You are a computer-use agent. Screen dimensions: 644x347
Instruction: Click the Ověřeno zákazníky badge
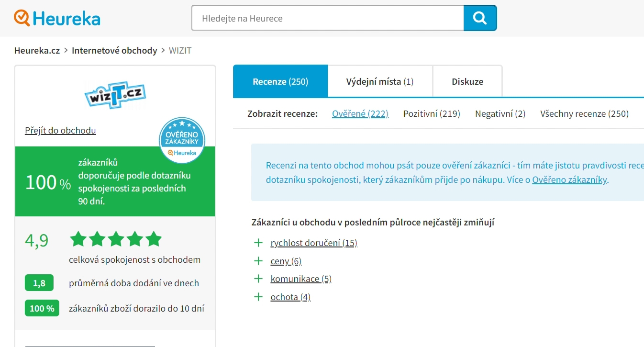coord(182,140)
